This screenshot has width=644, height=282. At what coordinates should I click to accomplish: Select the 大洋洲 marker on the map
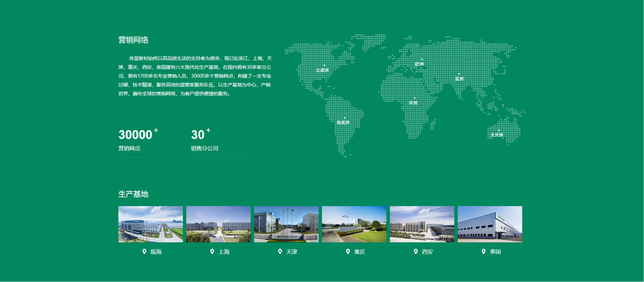499,130
